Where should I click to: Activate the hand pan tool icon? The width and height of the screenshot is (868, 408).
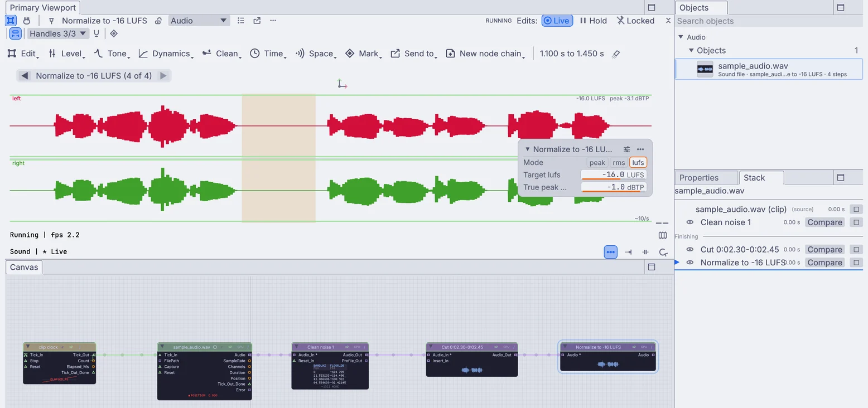pos(26,21)
